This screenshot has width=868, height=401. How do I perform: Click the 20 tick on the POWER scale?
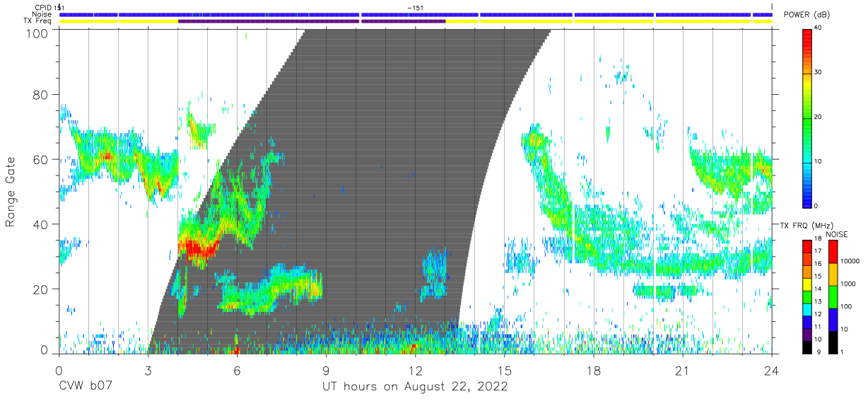[819, 117]
